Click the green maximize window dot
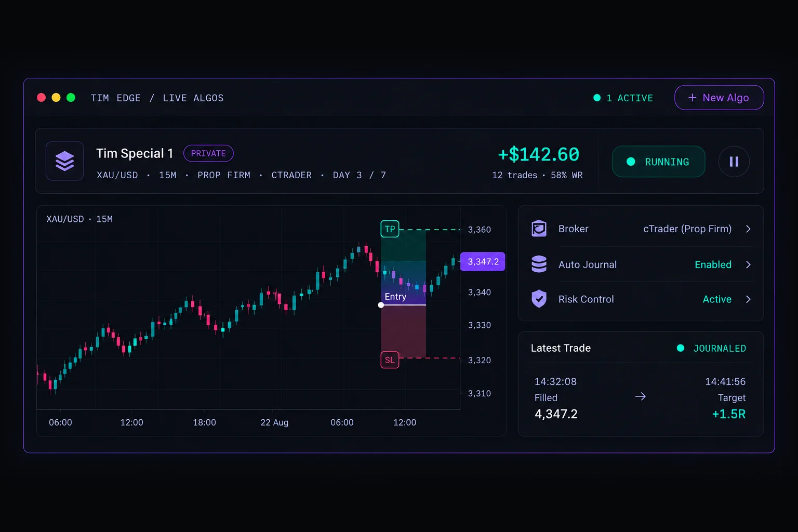Screen dimensions: 798x532 click(71, 98)
